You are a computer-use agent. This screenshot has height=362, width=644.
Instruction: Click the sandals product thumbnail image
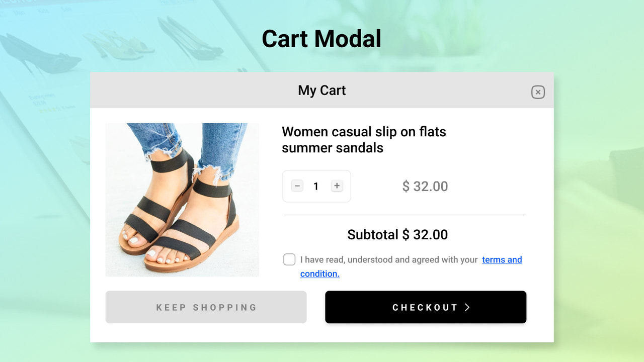pos(182,200)
